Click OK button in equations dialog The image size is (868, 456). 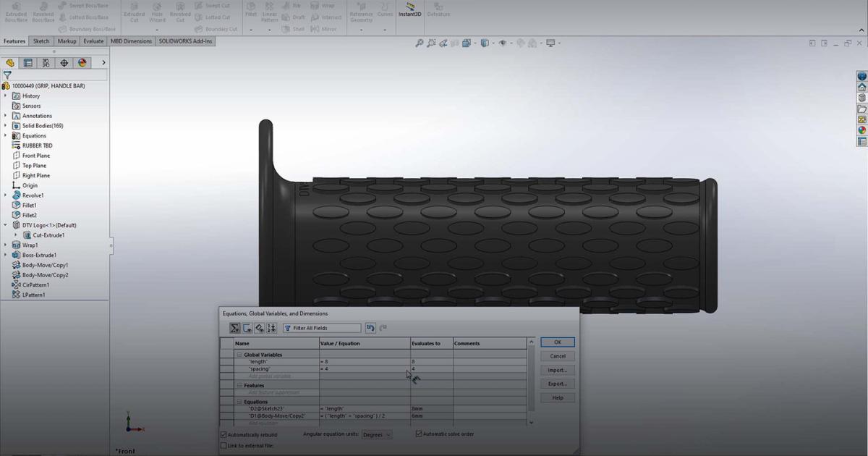click(558, 342)
